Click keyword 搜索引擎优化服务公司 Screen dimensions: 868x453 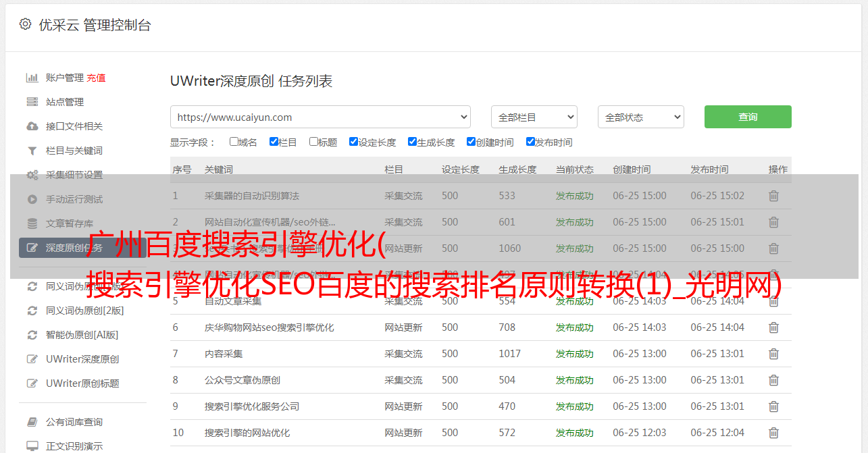coord(252,406)
